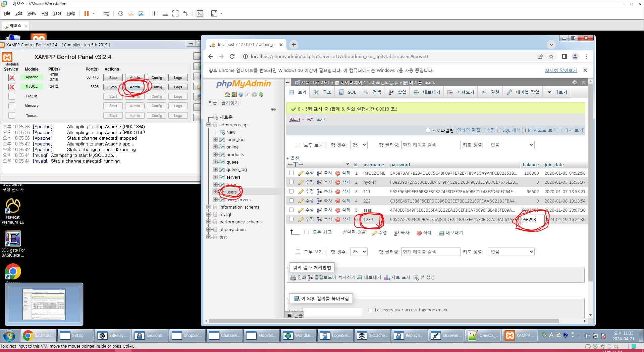Toggle the check-all checkbox under the table
The height and width of the screenshot is (352, 644).
307,232
